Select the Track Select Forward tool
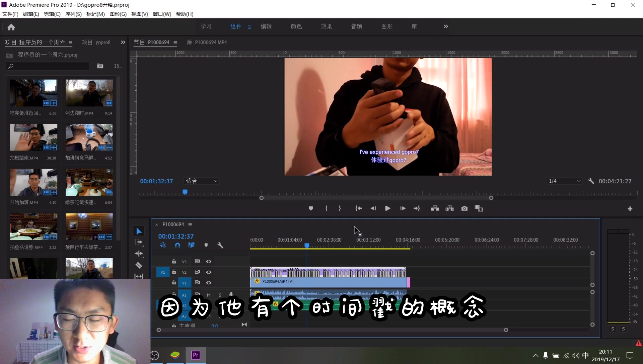 (x=139, y=242)
